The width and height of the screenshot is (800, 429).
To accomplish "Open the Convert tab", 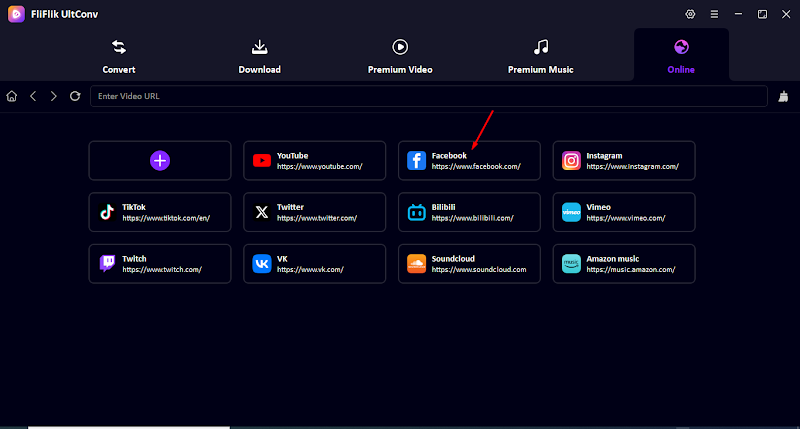I will pos(118,56).
